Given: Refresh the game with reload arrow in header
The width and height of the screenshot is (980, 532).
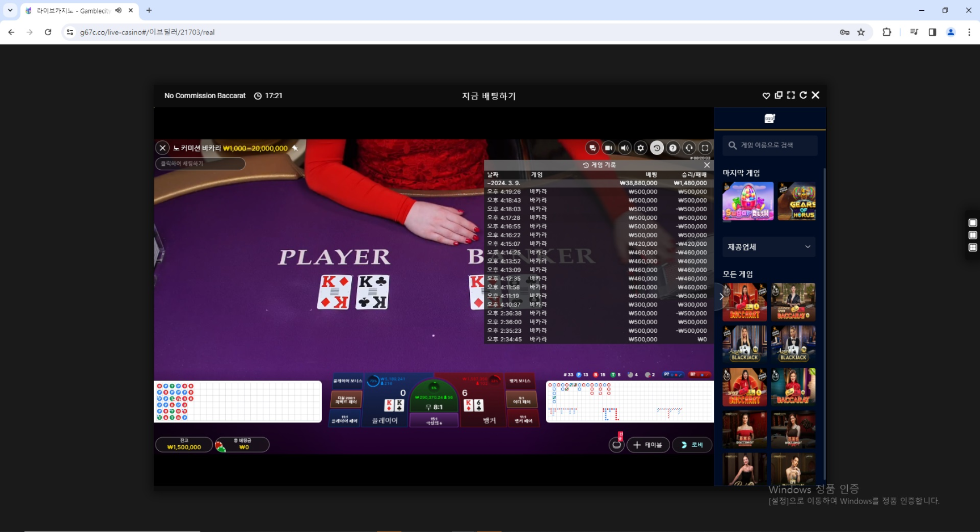Looking at the screenshot, I should point(803,95).
